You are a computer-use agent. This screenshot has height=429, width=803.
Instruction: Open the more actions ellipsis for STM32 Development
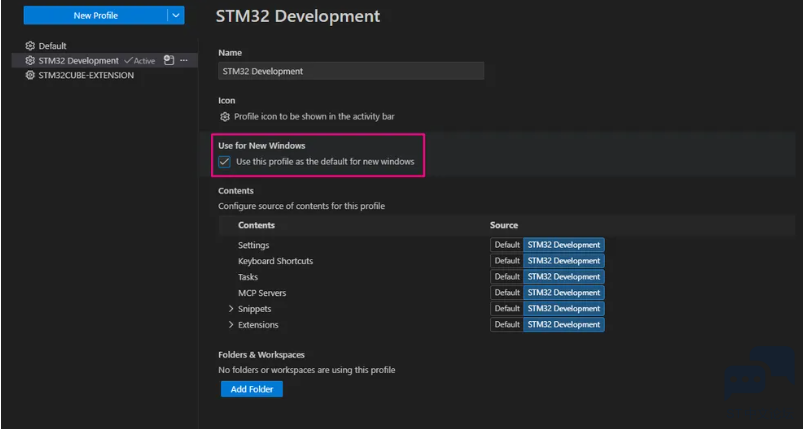tap(184, 60)
